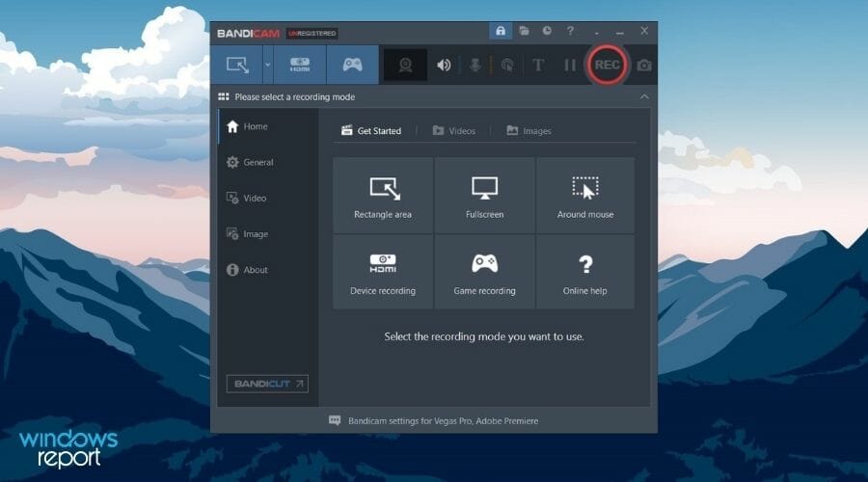Select the Game recording tile
Viewport: 868px width, 482px height.
(x=484, y=272)
